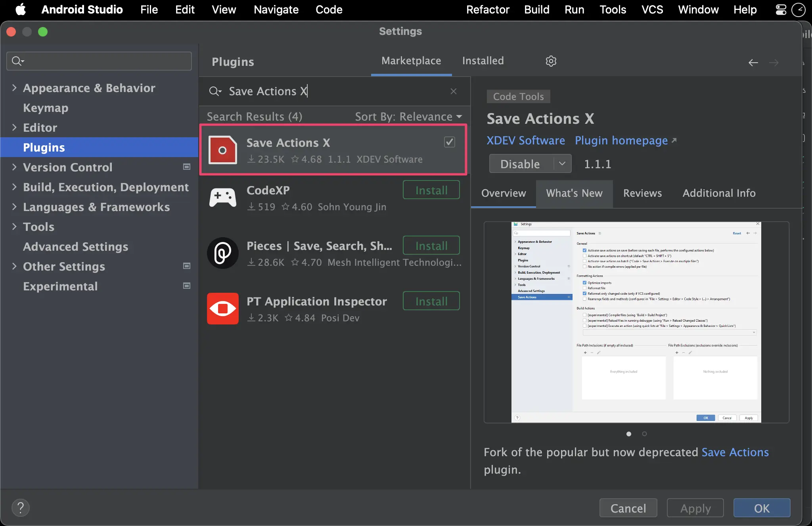Focus the plugin marketplace search field

[335, 91]
